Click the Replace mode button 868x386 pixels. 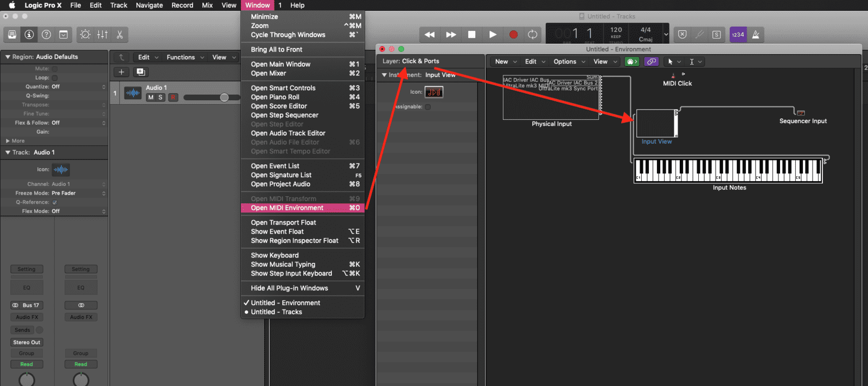[x=682, y=35]
